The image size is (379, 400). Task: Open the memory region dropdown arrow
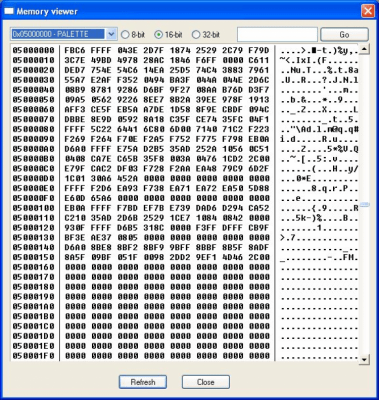coord(111,34)
